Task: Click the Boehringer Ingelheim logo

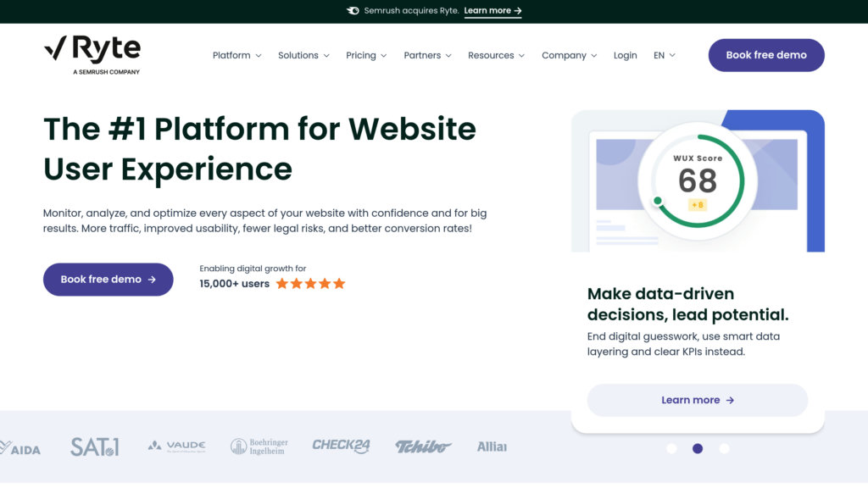Action: tap(259, 446)
